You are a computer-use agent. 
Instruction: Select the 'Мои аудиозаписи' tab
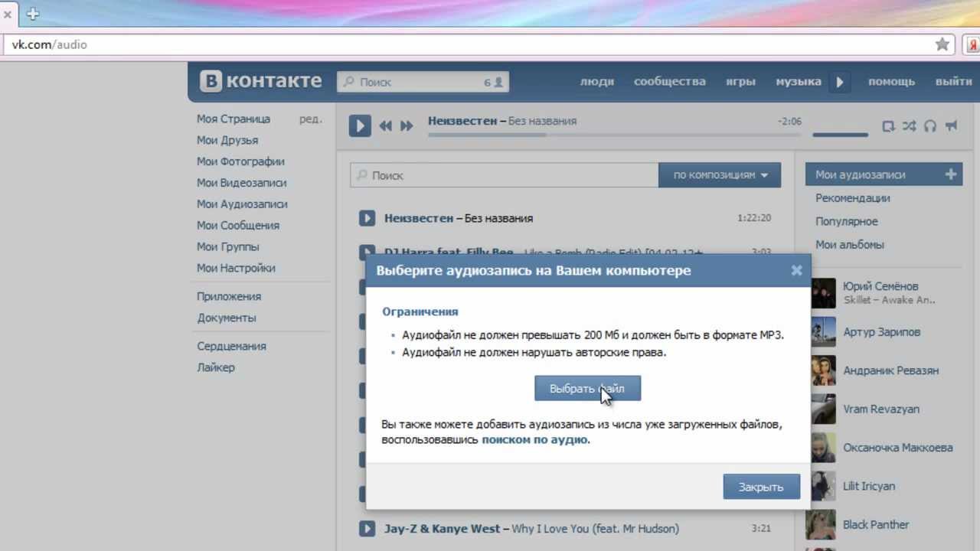[884, 174]
